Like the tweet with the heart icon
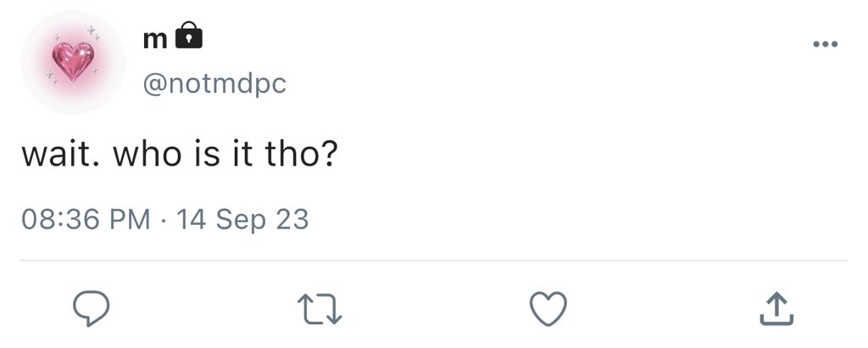The image size is (868, 348). [548, 308]
